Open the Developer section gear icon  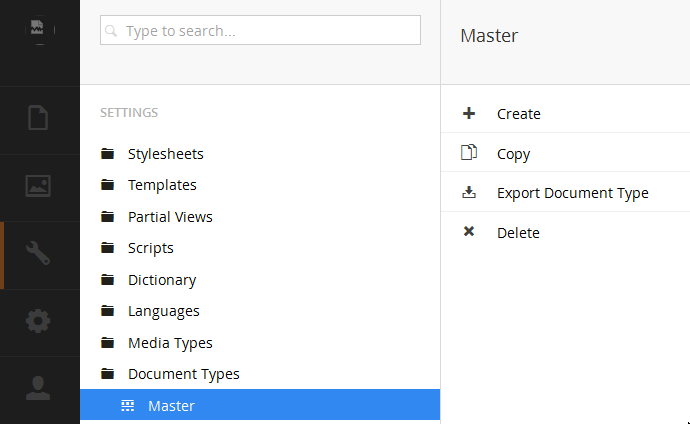coord(38,321)
